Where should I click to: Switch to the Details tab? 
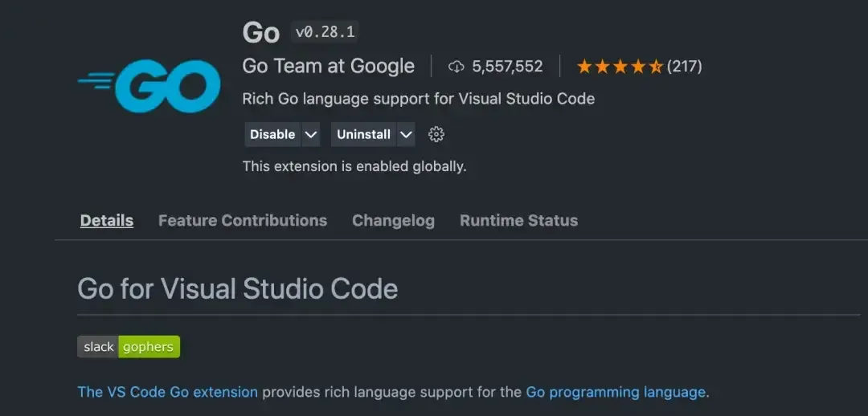click(x=107, y=221)
